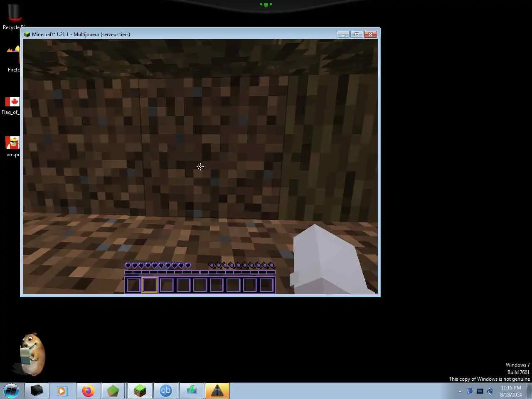
Task: Open the Action Center flag icon
Action: coord(470,391)
